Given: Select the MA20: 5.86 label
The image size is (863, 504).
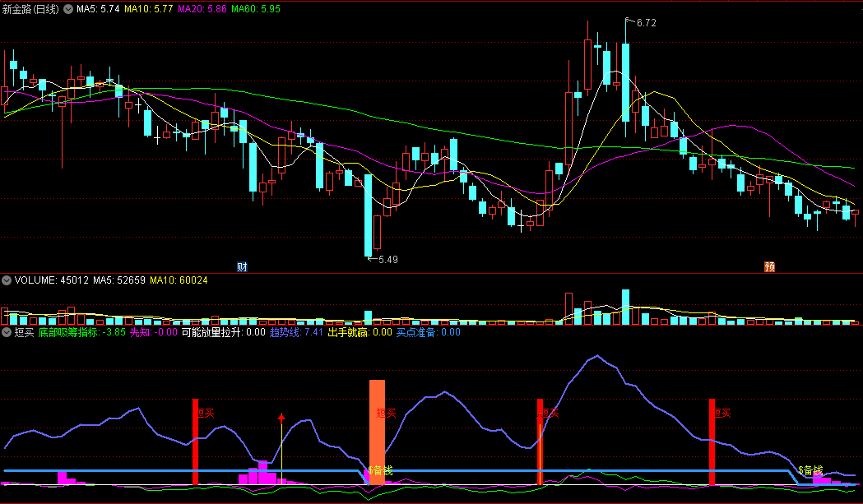Looking at the screenshot, I should click(x=202, y=9).
